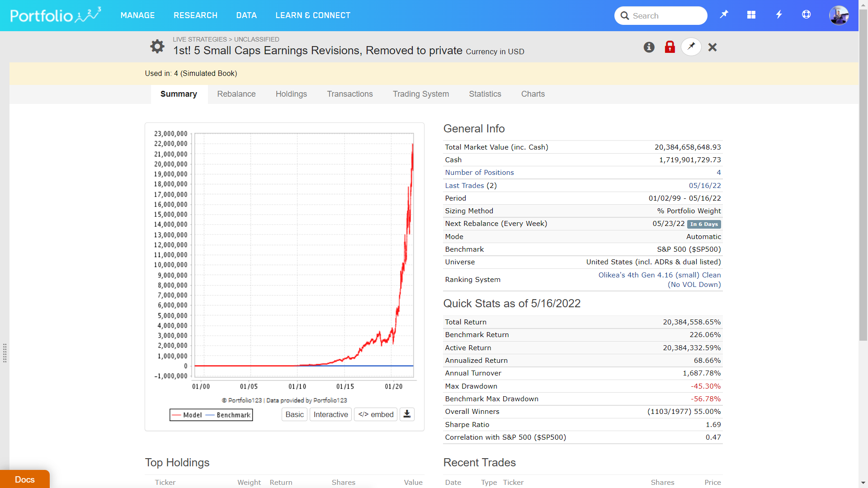
Task: Open the strategy settings gear icon
Action: 157,46
